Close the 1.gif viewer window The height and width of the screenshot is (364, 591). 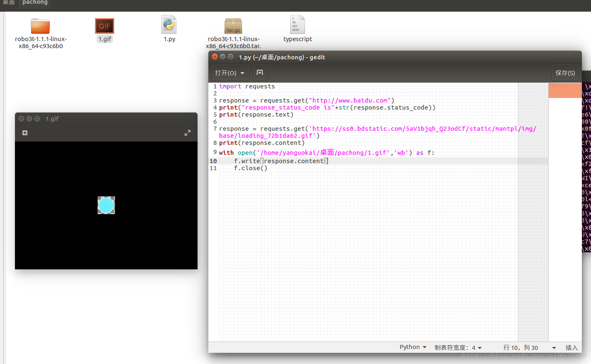tap(22, 119)
